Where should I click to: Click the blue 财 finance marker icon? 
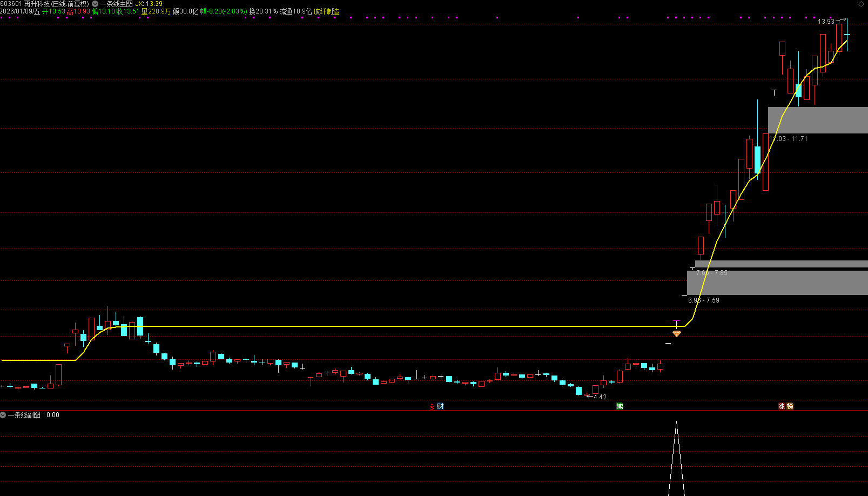click(x=440, y=406)
